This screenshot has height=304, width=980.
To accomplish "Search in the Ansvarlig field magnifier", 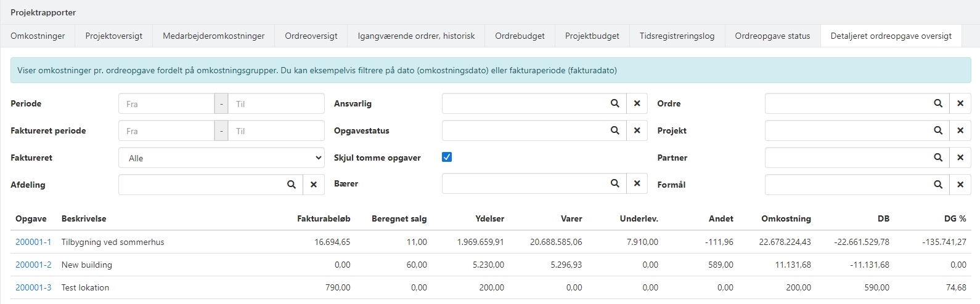I will [x=615, y=103].
